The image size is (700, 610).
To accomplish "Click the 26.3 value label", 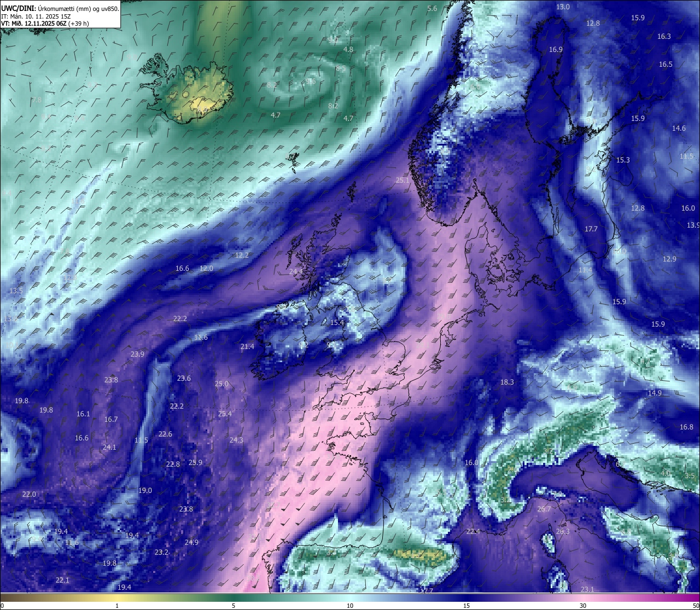I will (563, 531).
